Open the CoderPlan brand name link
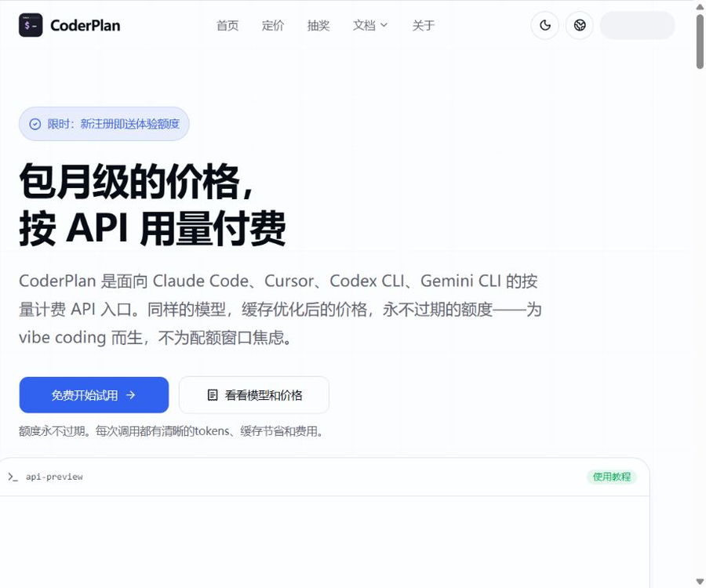The height and width of the screenshot is (588, 706). [x=85, y=26]
